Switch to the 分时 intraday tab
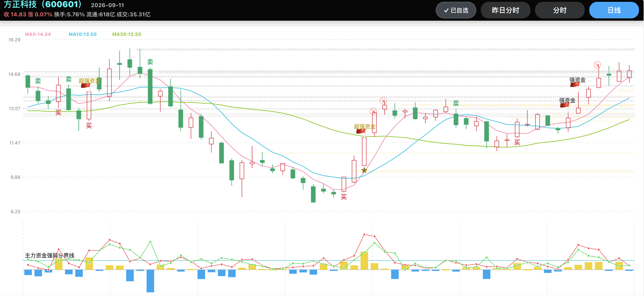Image resolution: width=644 pixels, height=296 pixels. tap(559, 10)
